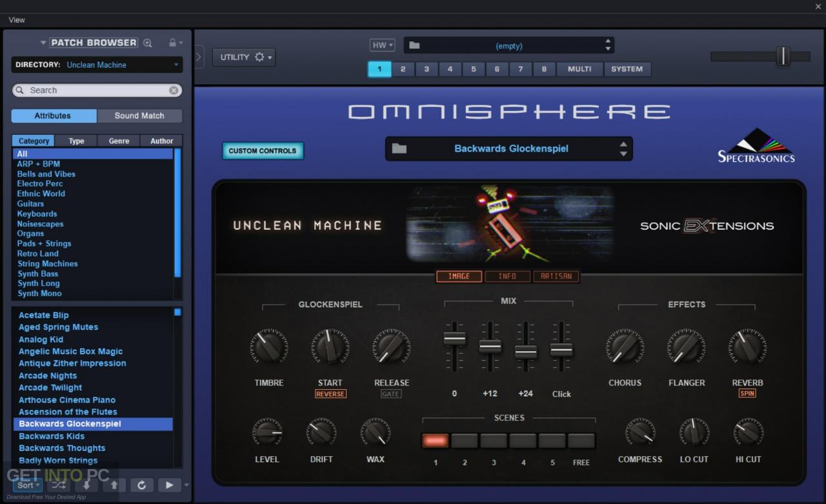This screenshot has width=826, height=504.
Task: Toggle the SPIN switch under REVERB
Action: click(x=747, y=394)
